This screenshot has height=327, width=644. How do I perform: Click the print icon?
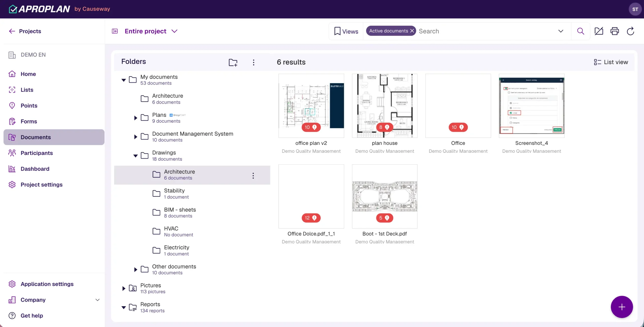click(x=615, y=31)
